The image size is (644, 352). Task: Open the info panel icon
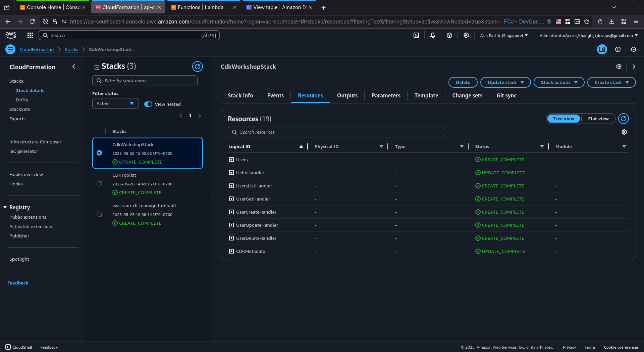tap(618, 49)
